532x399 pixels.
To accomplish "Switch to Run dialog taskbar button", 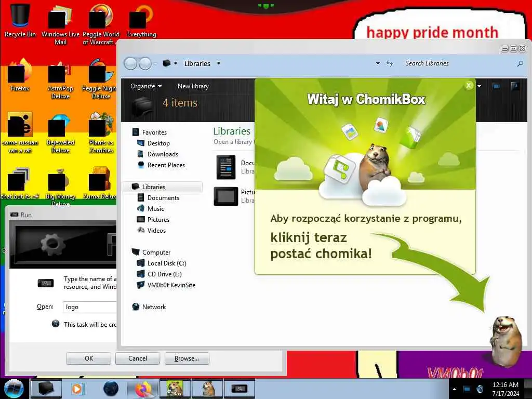I will (x=240, y=389).
